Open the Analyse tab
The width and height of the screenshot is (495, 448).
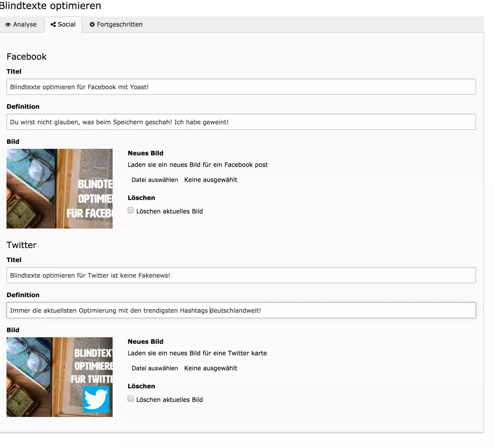[x=21, y=24]
